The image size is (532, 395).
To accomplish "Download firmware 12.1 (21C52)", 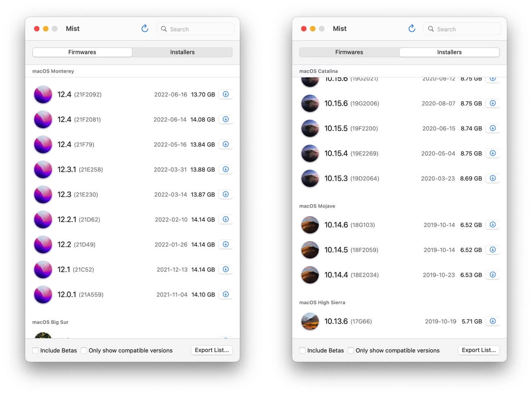I will point(225,269).
